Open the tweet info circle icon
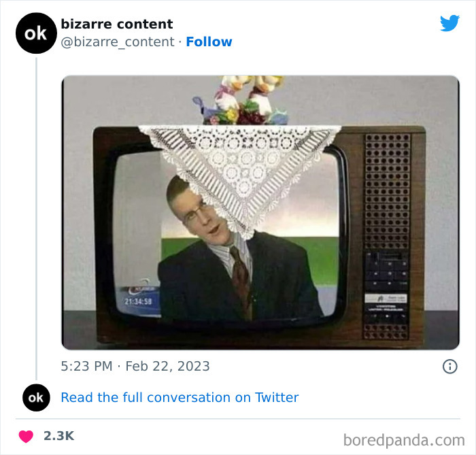This screenshot has width=476, height=455. click(x=449, y=366)
